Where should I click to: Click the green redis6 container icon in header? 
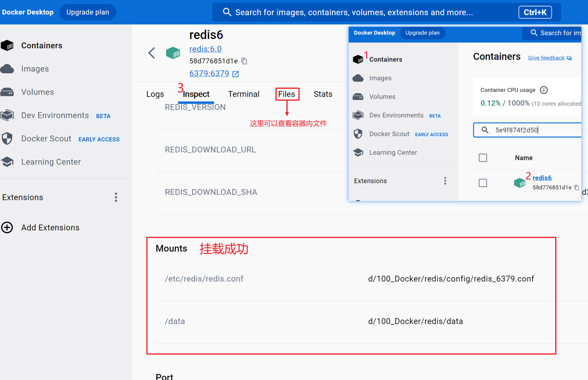tap(173, 53)
